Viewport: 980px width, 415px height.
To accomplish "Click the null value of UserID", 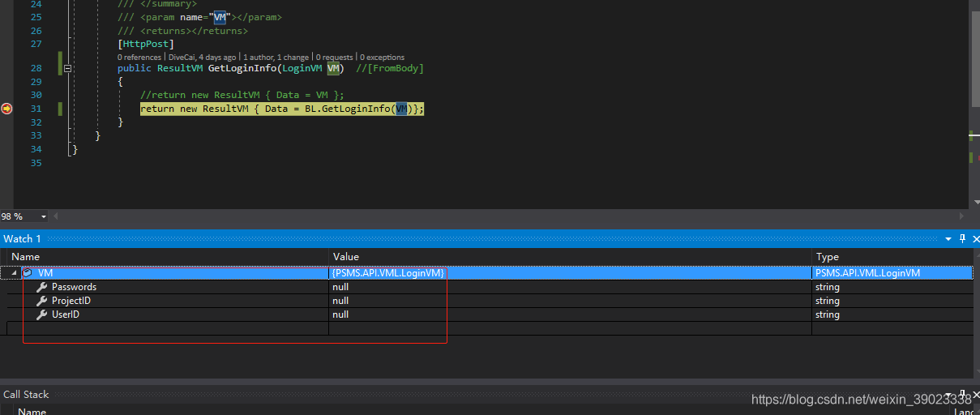I will coord(340,314).
